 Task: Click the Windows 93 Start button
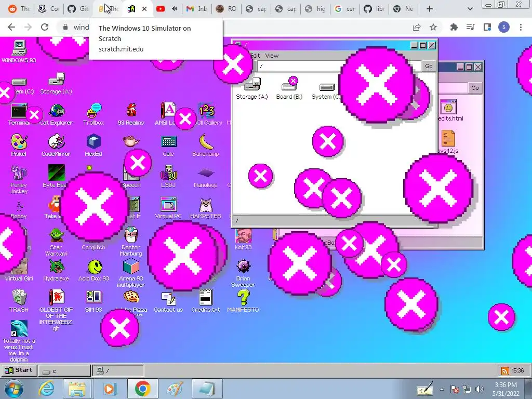tap(19, 370)
